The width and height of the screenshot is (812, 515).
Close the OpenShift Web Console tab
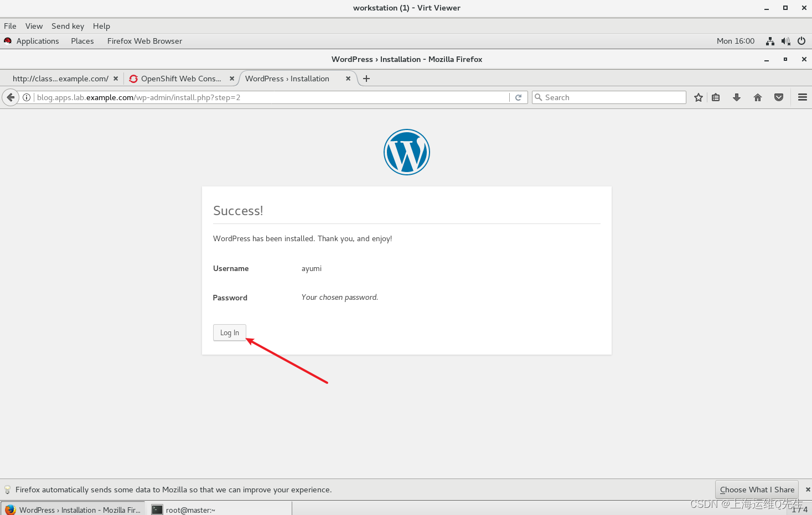232,79
